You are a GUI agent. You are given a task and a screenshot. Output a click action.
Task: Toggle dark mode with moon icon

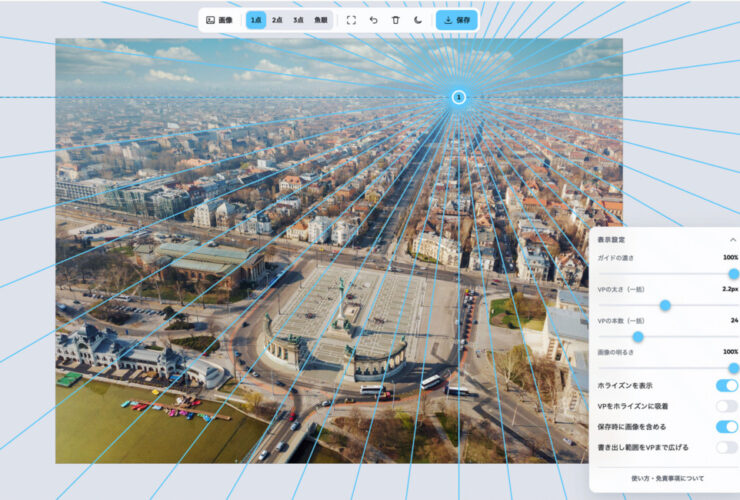tap(418, 20)
